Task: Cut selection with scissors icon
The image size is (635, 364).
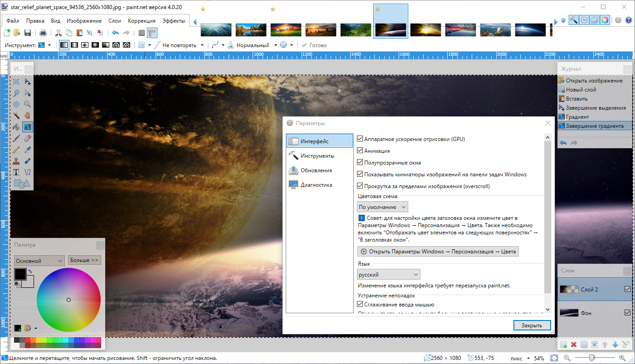Action: coord(58,33)
